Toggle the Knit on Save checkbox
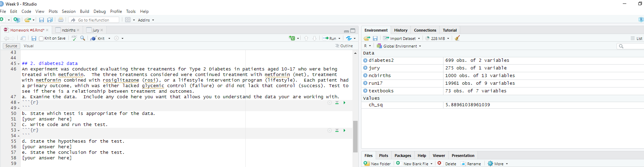 click(x=41, y=39)
